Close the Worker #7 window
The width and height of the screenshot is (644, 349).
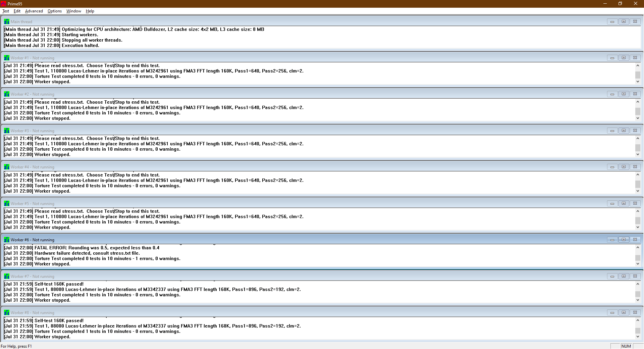point(635,276)
